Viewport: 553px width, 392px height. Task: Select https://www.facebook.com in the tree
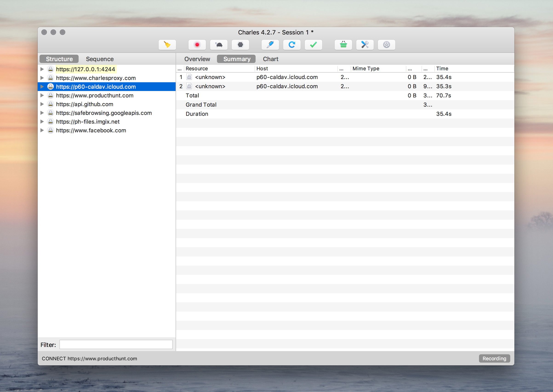[x=91, y=130]
